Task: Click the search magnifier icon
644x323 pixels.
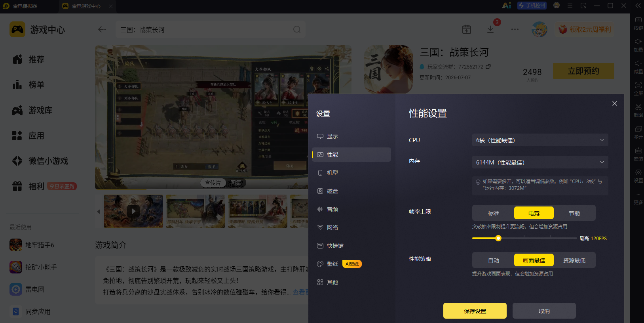Action: click(297, 29)
